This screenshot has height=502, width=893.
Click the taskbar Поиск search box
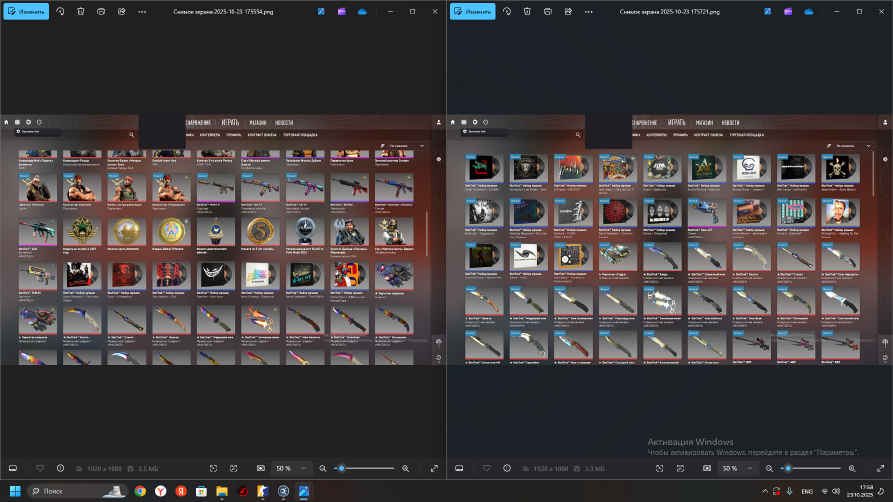tap(76, 491)
